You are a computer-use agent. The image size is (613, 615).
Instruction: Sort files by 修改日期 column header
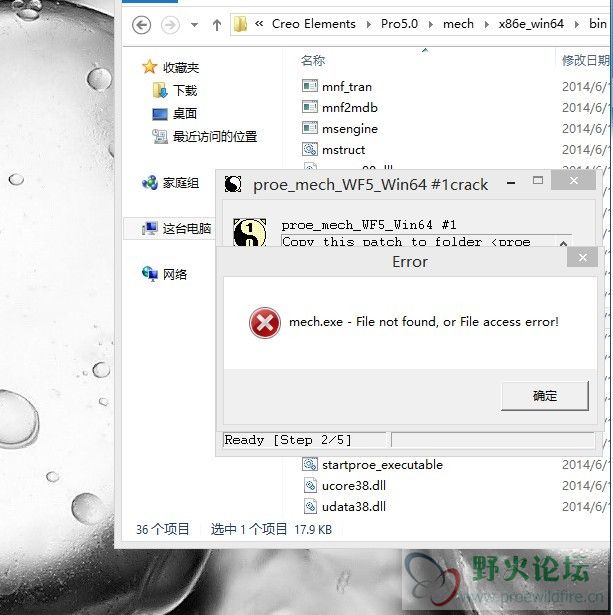(585, 60)
